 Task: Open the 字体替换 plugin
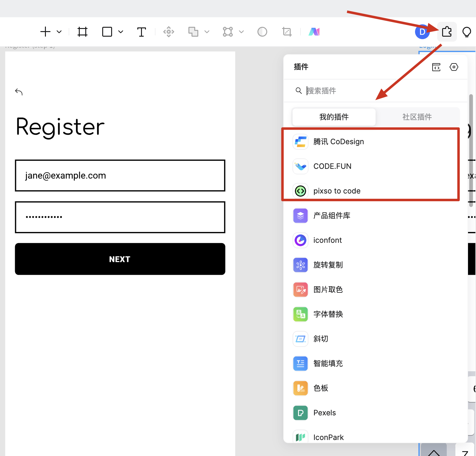(x=376, y=314)
